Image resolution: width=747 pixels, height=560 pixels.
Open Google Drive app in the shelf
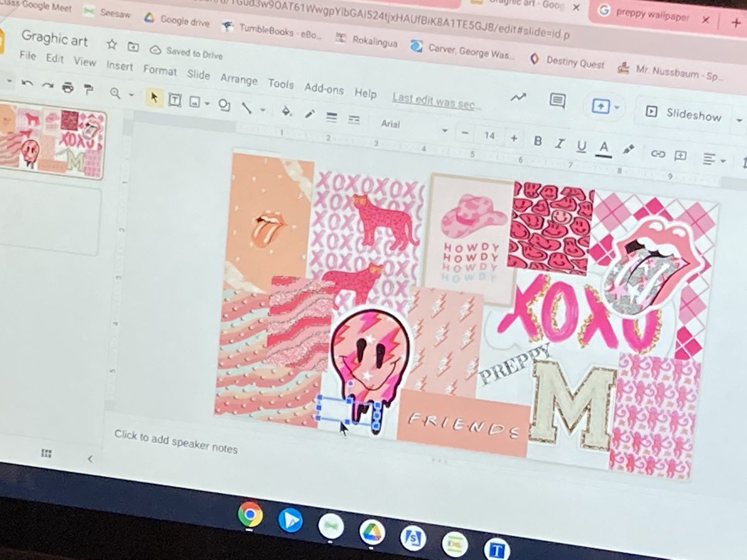pyautogui.click(x=372, y=531)
